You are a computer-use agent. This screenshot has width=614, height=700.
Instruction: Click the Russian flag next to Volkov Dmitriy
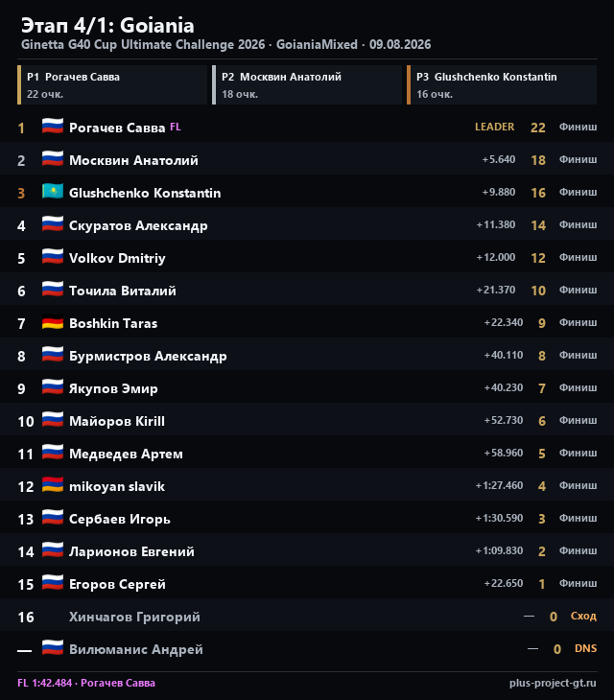53,257
